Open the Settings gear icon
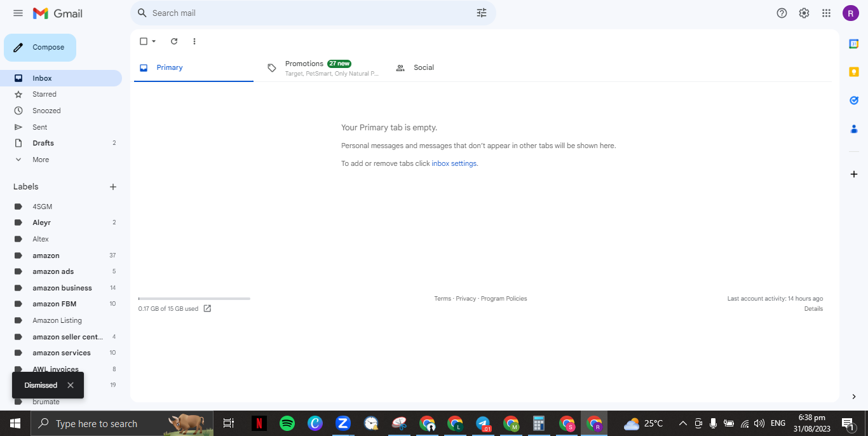This screenshot has height=436, width=868. pyautogui.click(x=804, y=13)
